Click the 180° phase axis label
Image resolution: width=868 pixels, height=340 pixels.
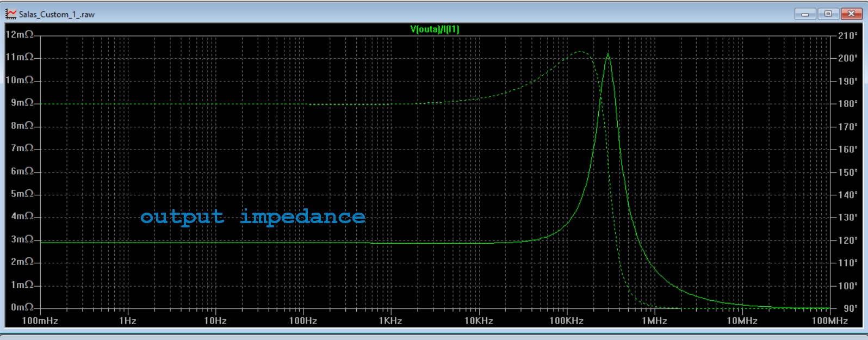pyautogui.click(x=848, y=104)
